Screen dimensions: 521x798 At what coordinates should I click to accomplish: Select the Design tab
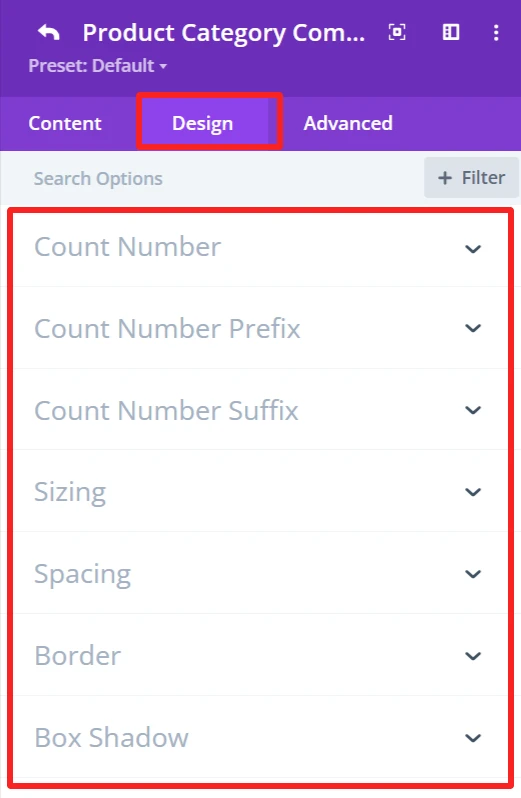tap(202, 124)
